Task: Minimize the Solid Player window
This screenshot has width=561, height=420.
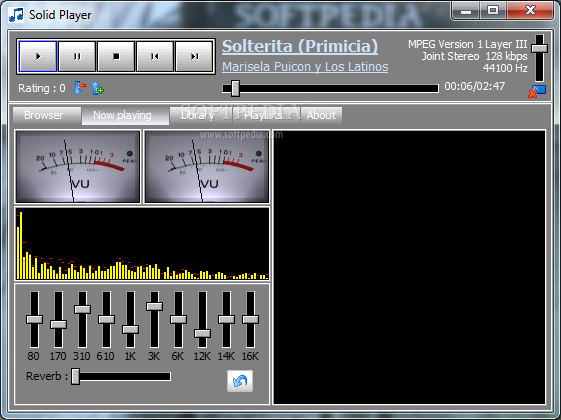Action: 466,11
